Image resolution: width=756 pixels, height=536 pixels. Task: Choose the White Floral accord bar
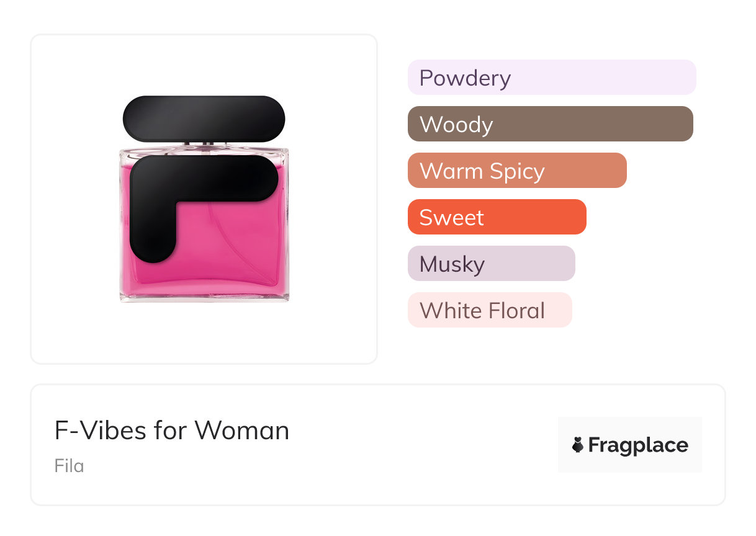click(489, 310)
